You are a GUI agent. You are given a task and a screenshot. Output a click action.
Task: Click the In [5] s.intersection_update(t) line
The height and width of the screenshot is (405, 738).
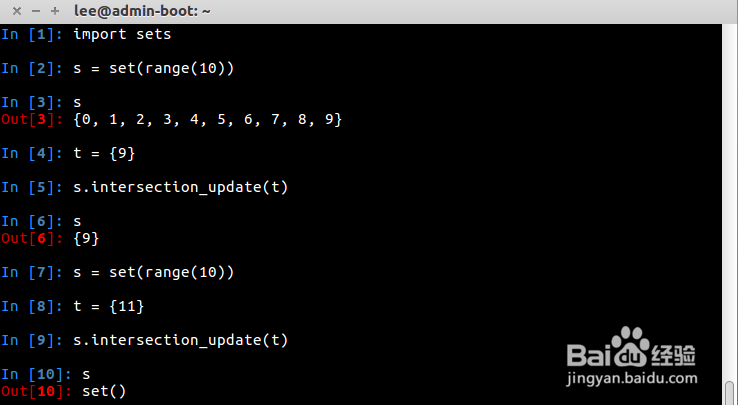(x=144, y=187)
